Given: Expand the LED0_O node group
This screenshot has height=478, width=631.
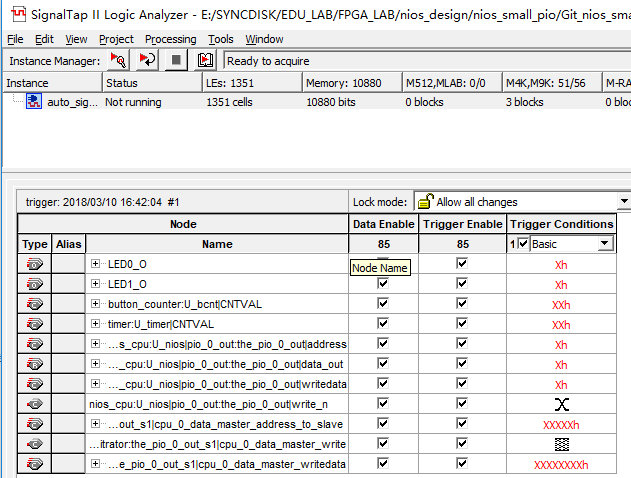Looking at the screenshot, I should [95, 264].
